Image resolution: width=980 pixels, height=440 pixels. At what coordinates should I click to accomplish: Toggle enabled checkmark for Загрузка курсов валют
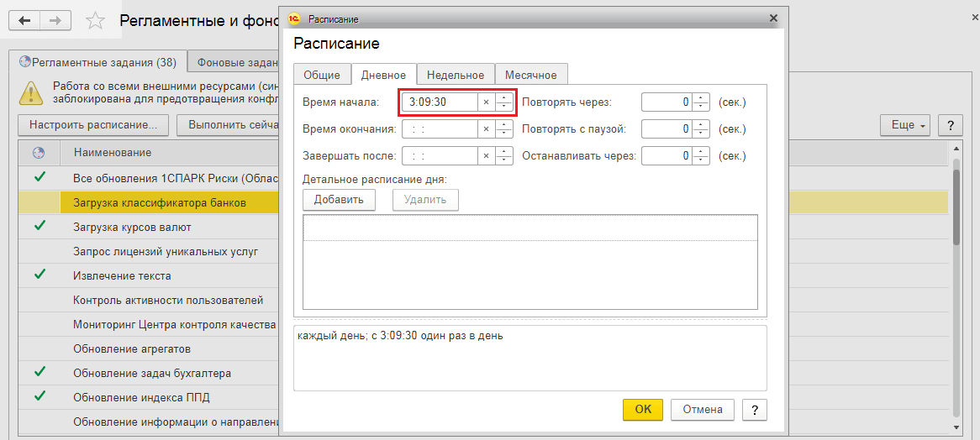coord(39,226)
